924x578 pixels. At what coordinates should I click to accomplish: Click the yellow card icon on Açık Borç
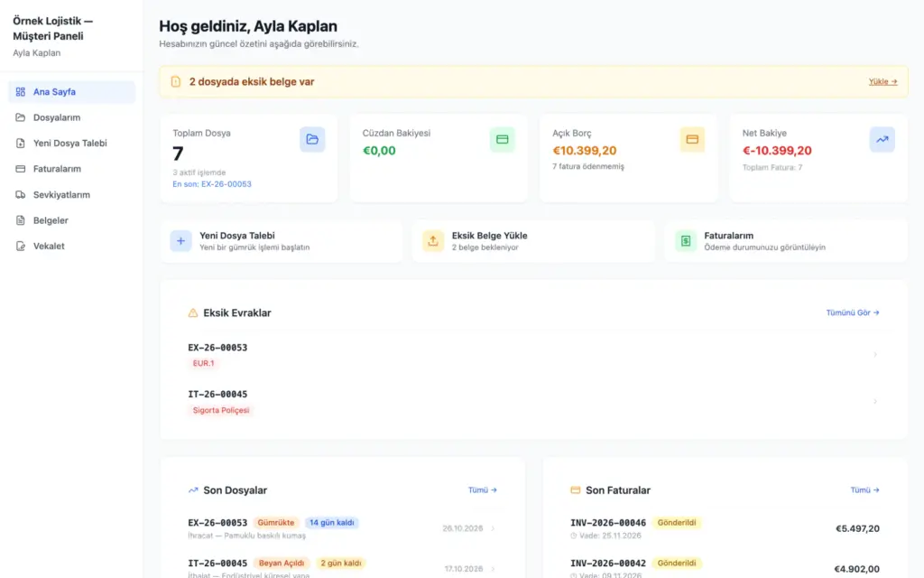pyautogui.click(x=692, y=140)
